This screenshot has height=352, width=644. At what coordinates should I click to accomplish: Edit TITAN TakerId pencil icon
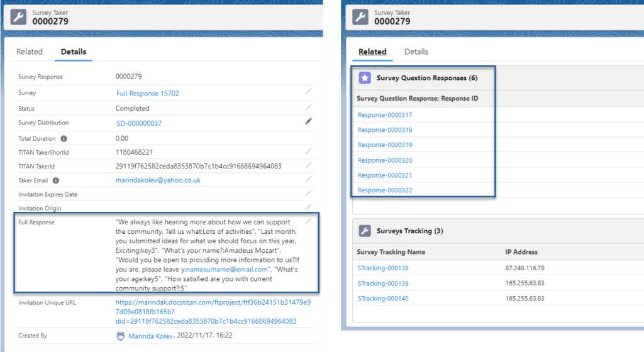pos(308,165)
